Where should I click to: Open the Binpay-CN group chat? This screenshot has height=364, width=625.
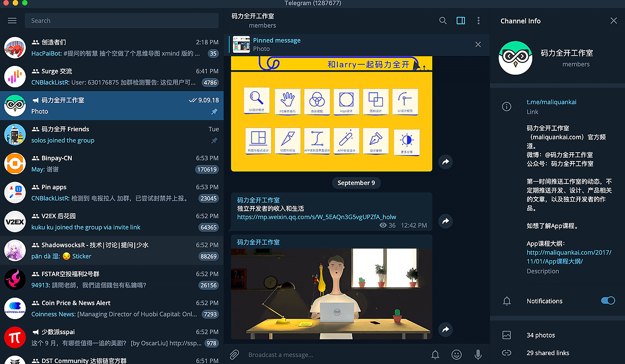point(112,163)
